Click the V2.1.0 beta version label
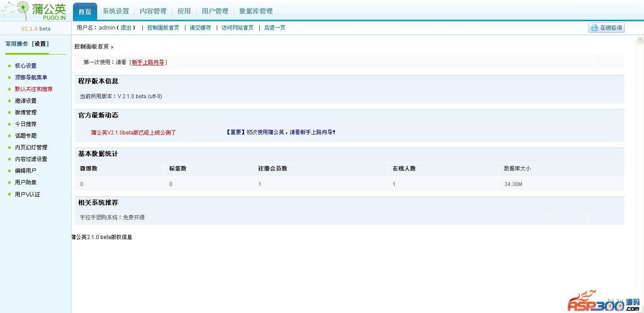Image resolution: width=644 pixels, height=313 pixels. tap(36, 29)
